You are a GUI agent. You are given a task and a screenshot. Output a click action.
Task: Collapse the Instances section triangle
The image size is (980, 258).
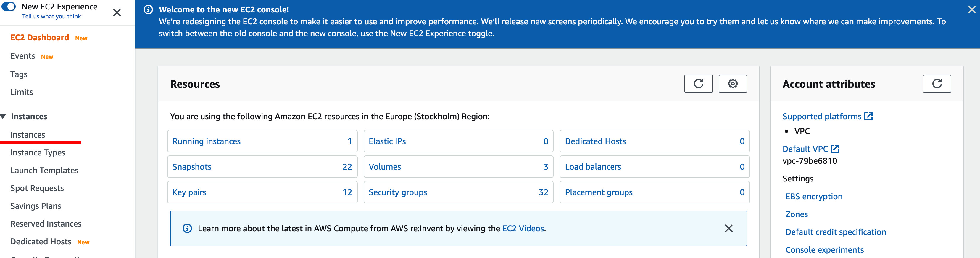tap(4, 116)
